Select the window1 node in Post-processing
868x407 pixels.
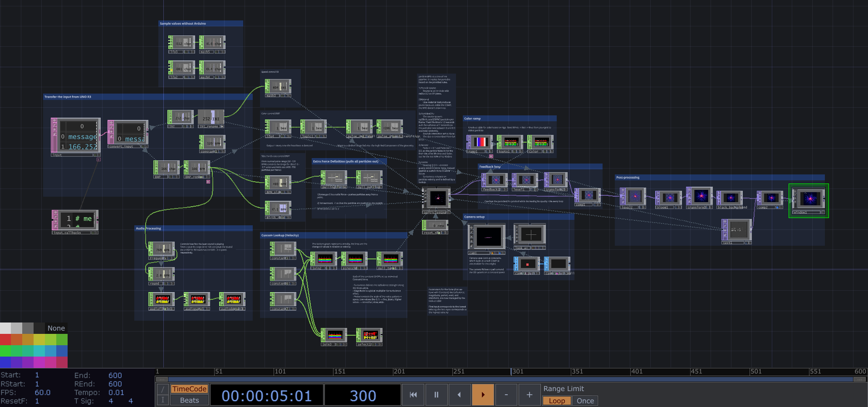coord(809,199)
